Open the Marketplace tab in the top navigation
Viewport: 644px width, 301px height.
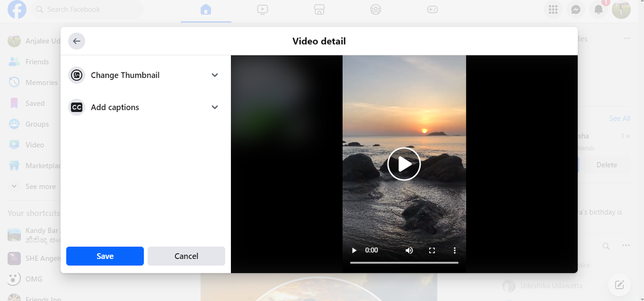coord(319,10)
